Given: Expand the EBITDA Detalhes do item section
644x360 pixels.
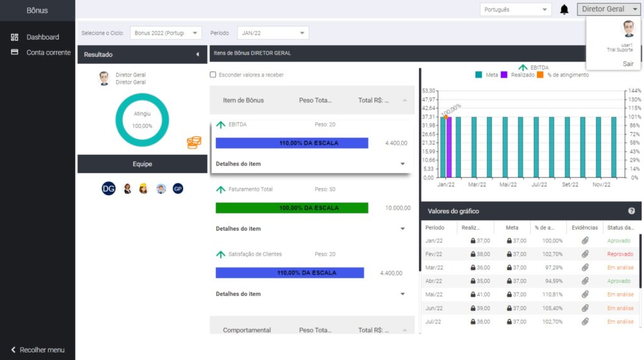Looking at the screenshot, I should pyautogui.click(x=310, y=164).
